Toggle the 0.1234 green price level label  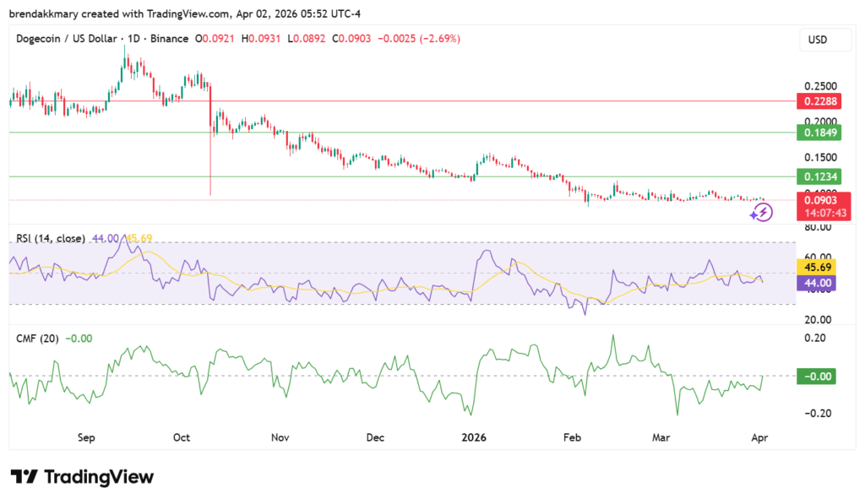click(819, 176)
